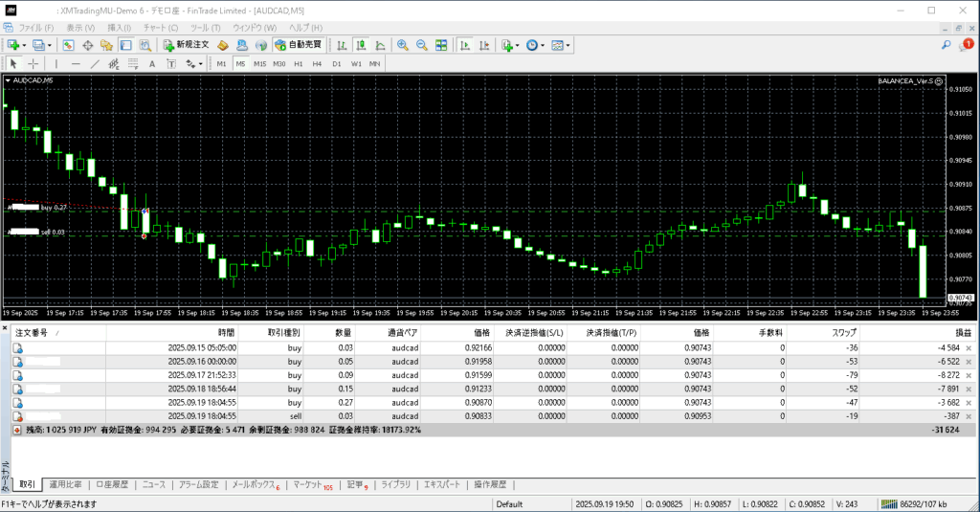Toggle the 自動売買 auto-trading button
The height and width of the screenshot is (512, 980).
298,45
